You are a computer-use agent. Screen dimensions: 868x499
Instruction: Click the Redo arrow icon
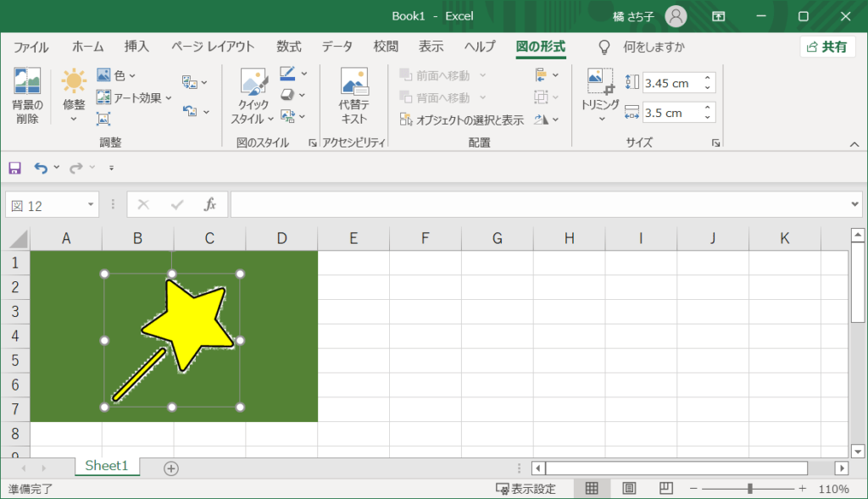click(75, 168)
